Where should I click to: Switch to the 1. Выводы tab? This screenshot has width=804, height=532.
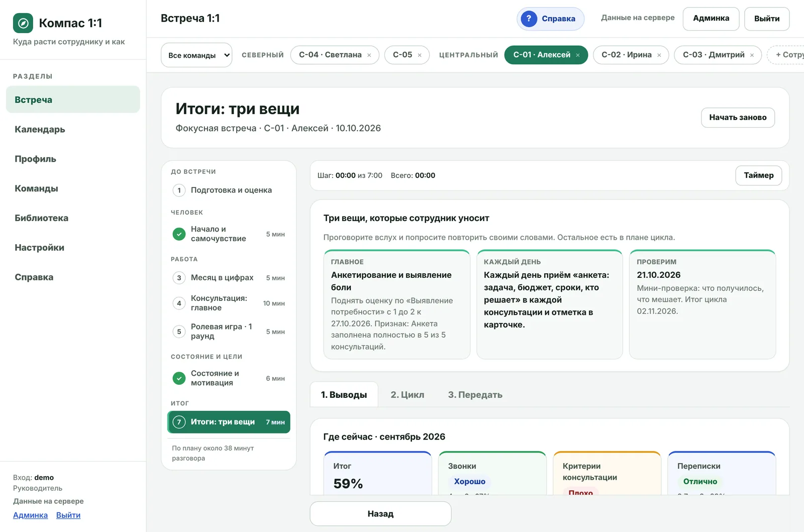coord(344,395)
